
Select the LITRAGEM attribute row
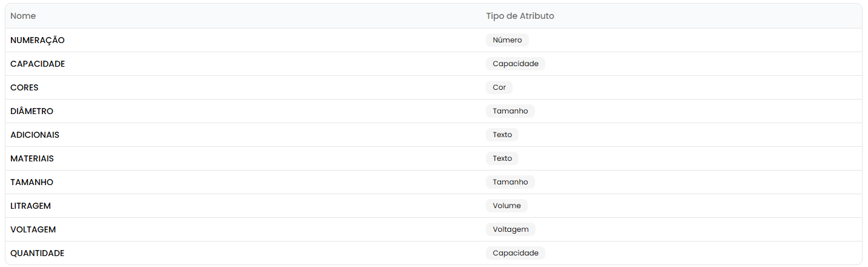tap(31, 206)
